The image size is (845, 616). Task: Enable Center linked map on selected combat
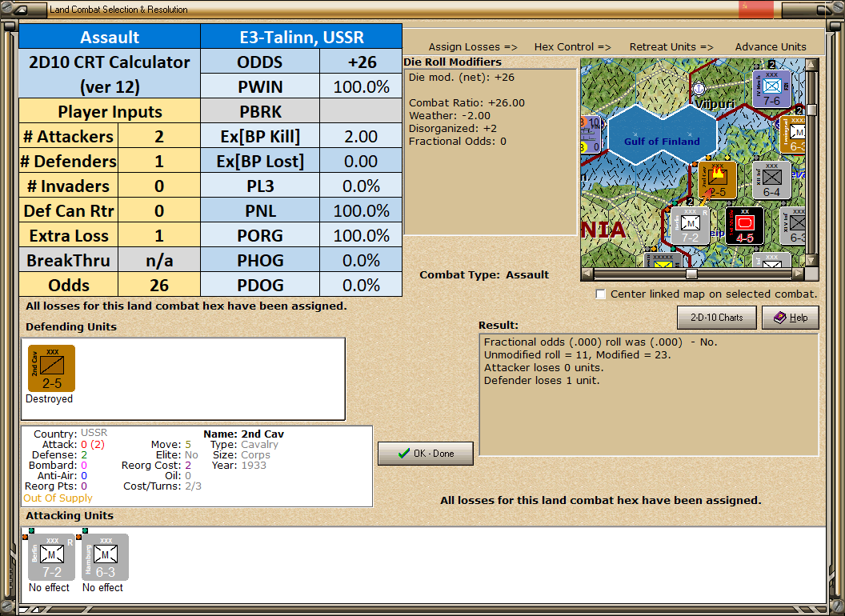coord(601,294)
